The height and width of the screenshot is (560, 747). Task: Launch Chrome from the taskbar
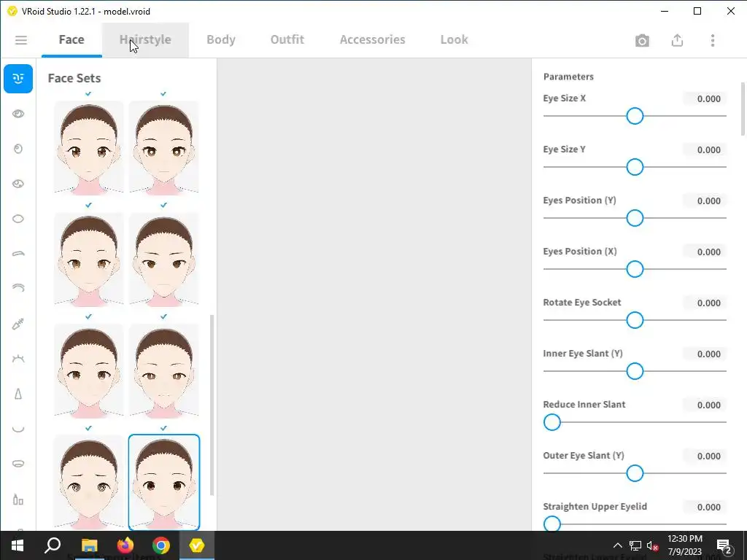pos(161,545)
